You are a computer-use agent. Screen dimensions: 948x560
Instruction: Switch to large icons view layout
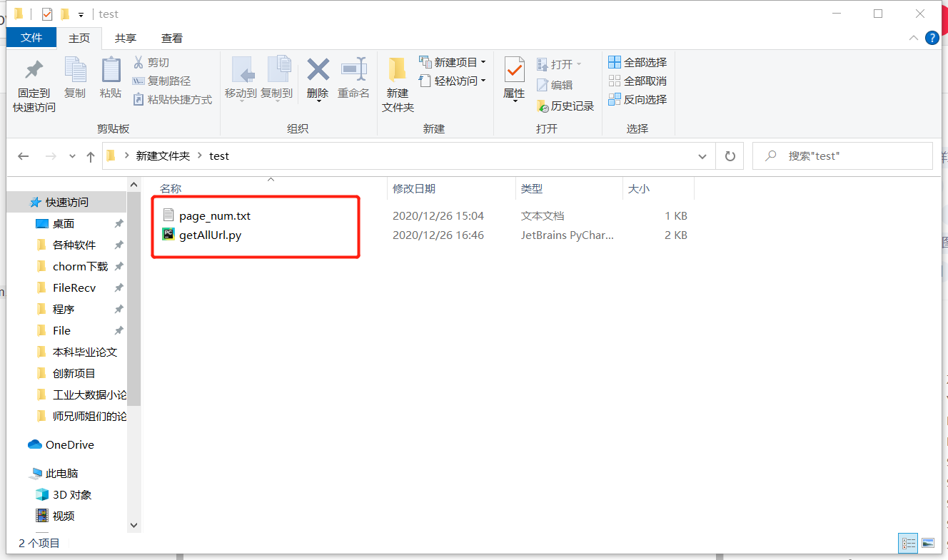[x=927, y=543]
